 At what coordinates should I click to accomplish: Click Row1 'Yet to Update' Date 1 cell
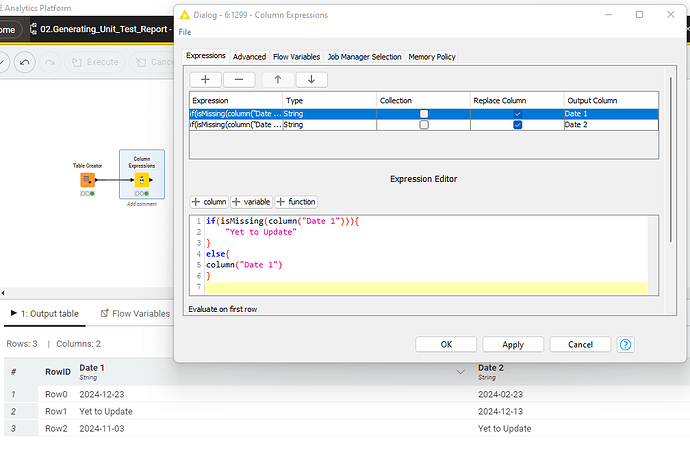point(106,412)
